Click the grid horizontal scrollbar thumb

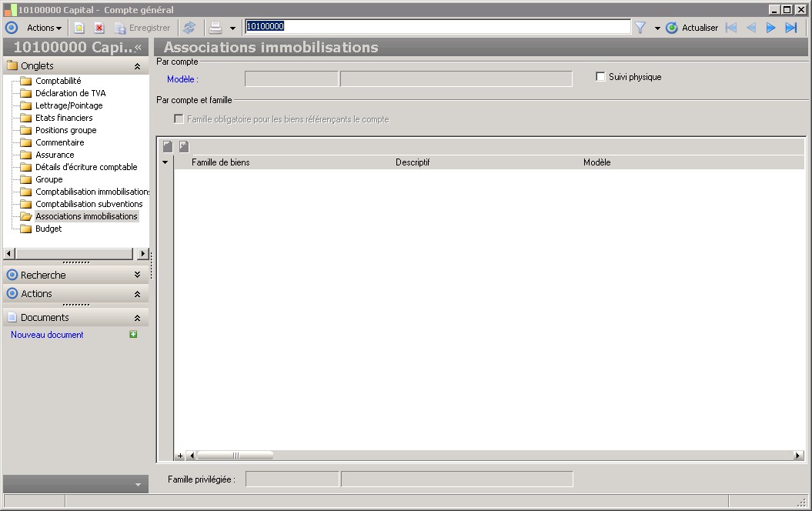tap(235, 456)
